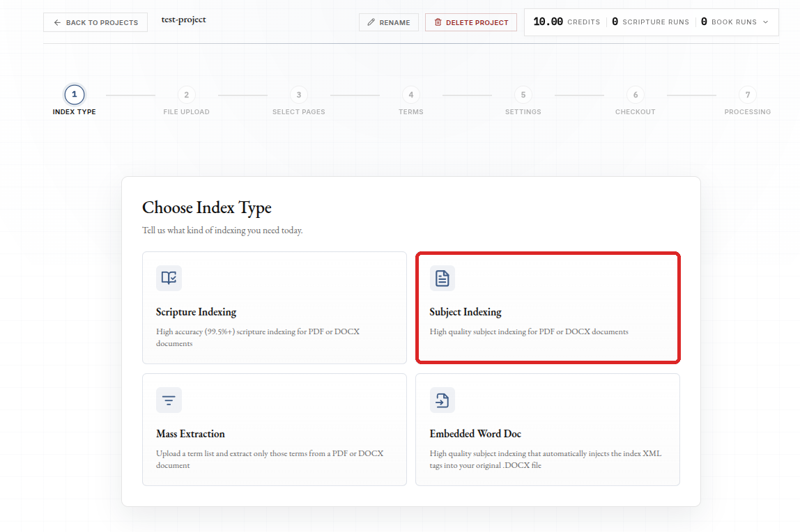Screen dimensions: 800x532
Task: Click the 'Tell us what kind' subtitle
Action: coord(222,230)
